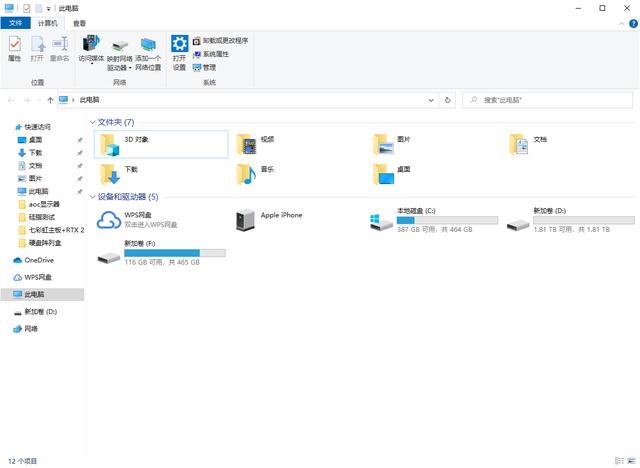
Task: Switch to the 计算机 ribbon tab
Action: pyautogui.click(x=48, y=23)
